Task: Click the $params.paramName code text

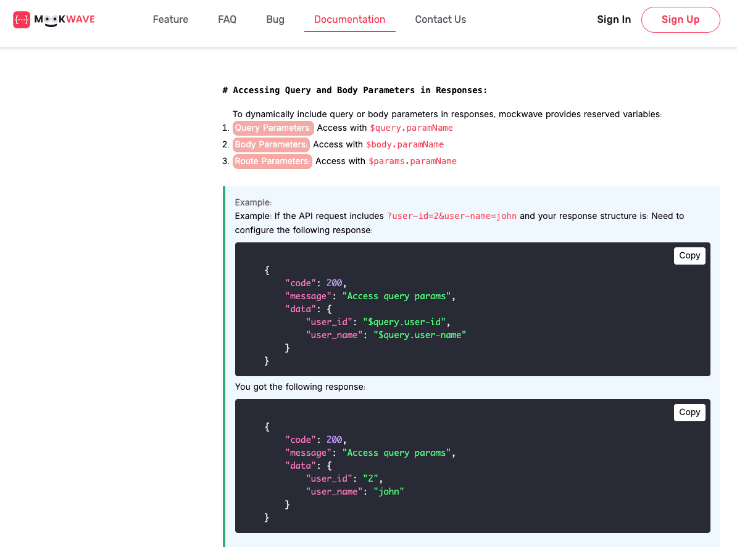Action: coord(412,161)
